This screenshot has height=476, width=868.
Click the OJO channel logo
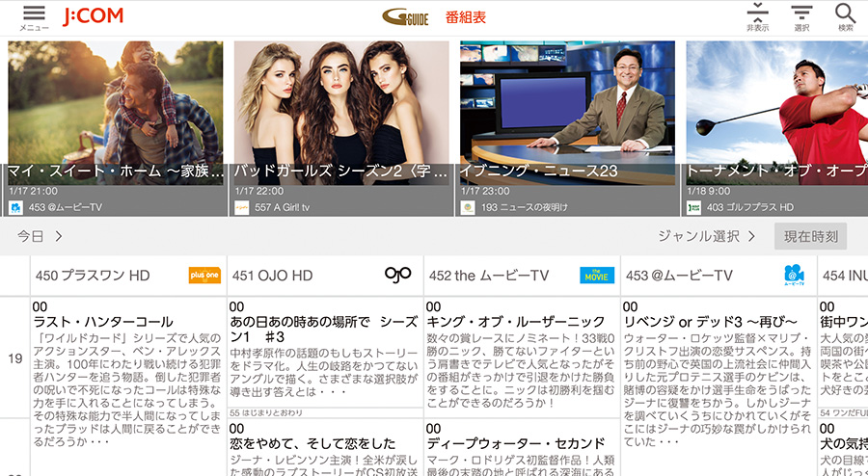click(398, 275)
